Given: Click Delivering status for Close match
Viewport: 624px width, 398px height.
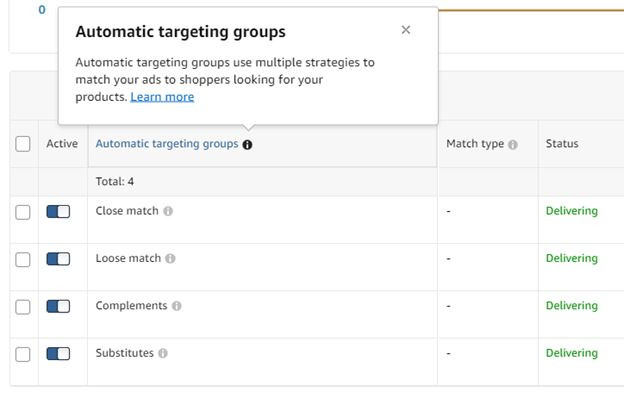Looking at the screenshot, I should click(571, 211).
